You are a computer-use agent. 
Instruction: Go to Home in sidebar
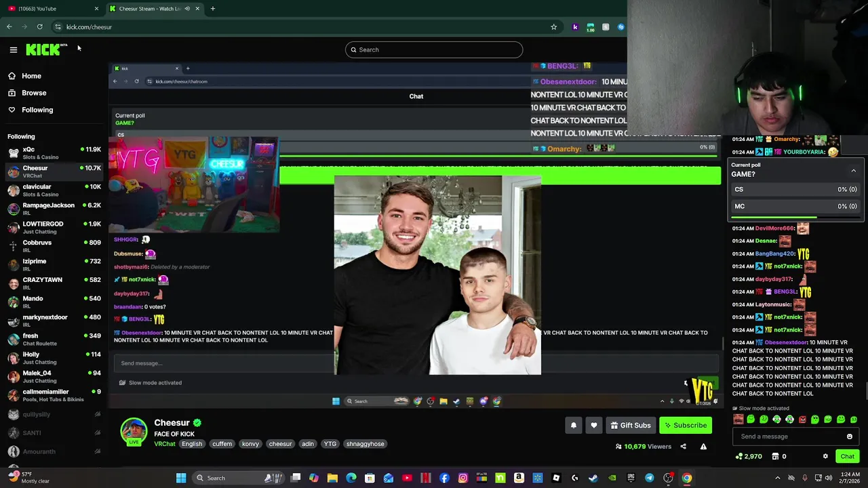click(x=31, y=76)
